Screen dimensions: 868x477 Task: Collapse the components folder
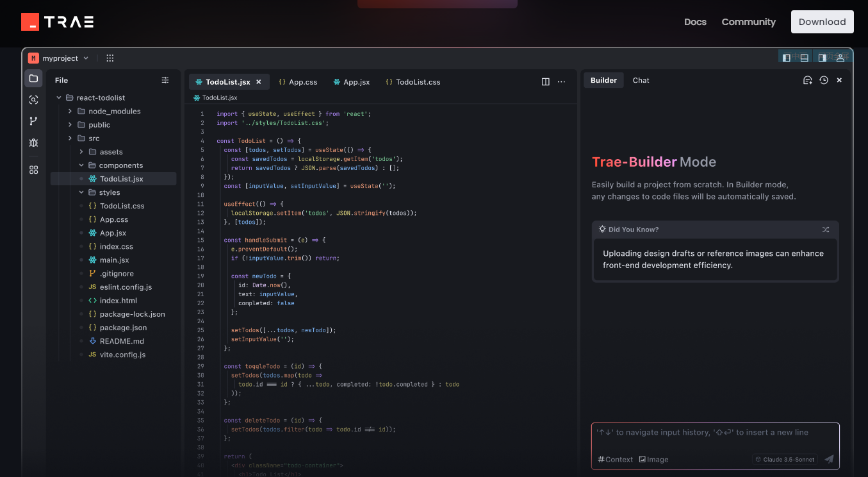81,165
